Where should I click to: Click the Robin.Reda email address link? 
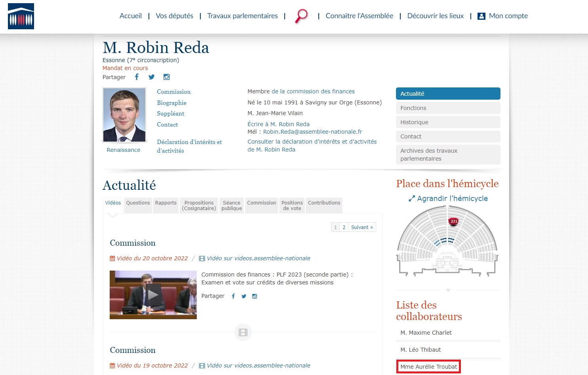pos(312,132)
